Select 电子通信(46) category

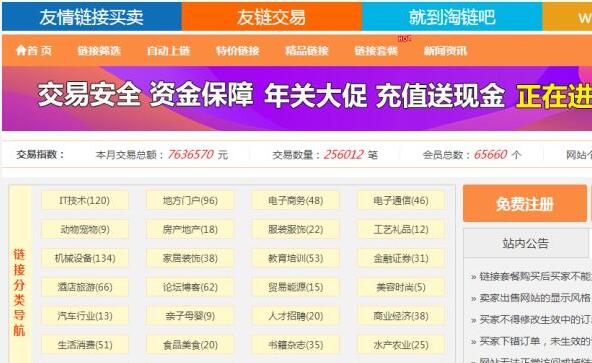point(401,200)
